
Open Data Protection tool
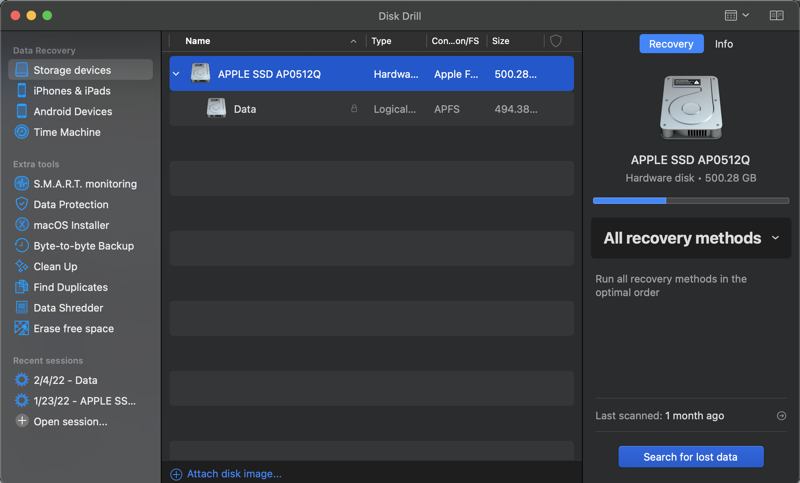pos(70,205)
